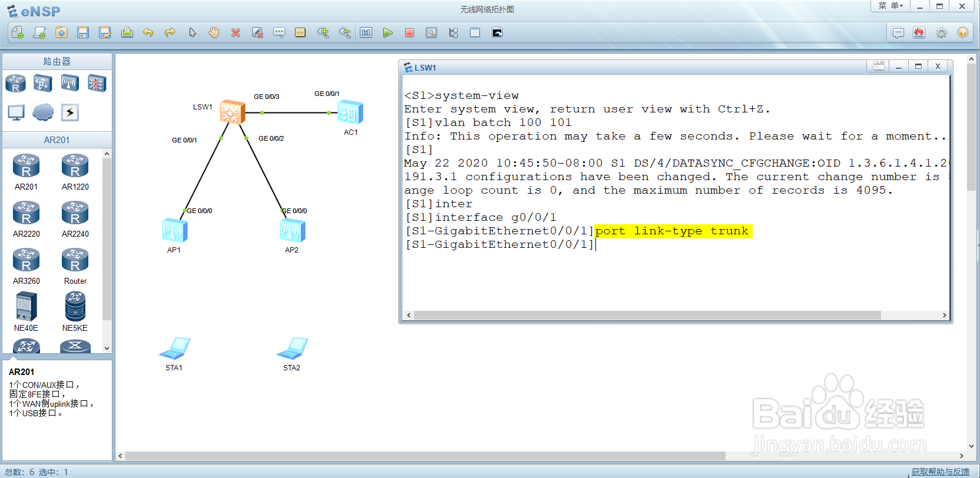The width and height of the screenshot is (980, 478).
Task: Select the AC1 controller on the canvas
Action: 350,112
